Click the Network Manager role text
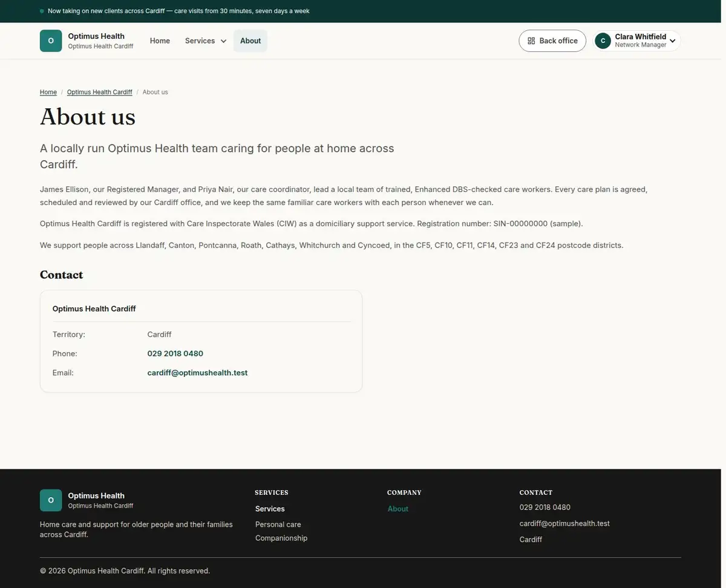726x588 pixels. [x=641, y=45]
